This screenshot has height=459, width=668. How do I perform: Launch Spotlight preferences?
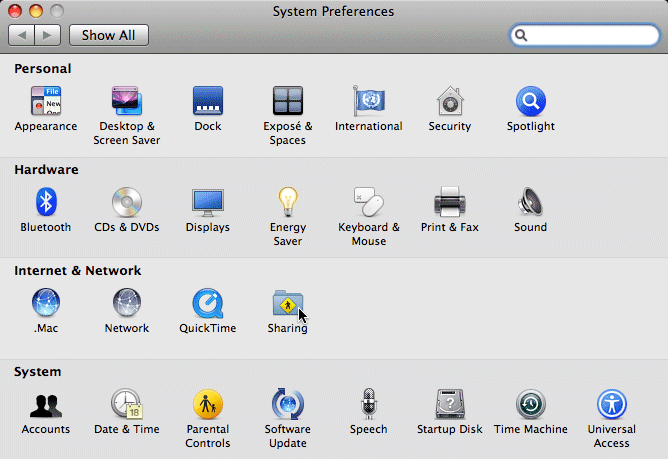tap(530, 102)
